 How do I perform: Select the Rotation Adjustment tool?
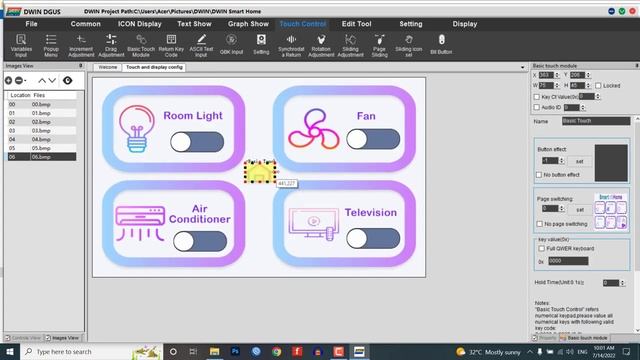click(x=321, y=45)
